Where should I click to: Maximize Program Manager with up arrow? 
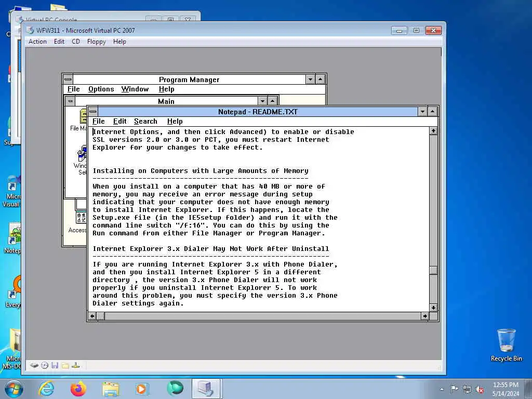tap(320, 79)
